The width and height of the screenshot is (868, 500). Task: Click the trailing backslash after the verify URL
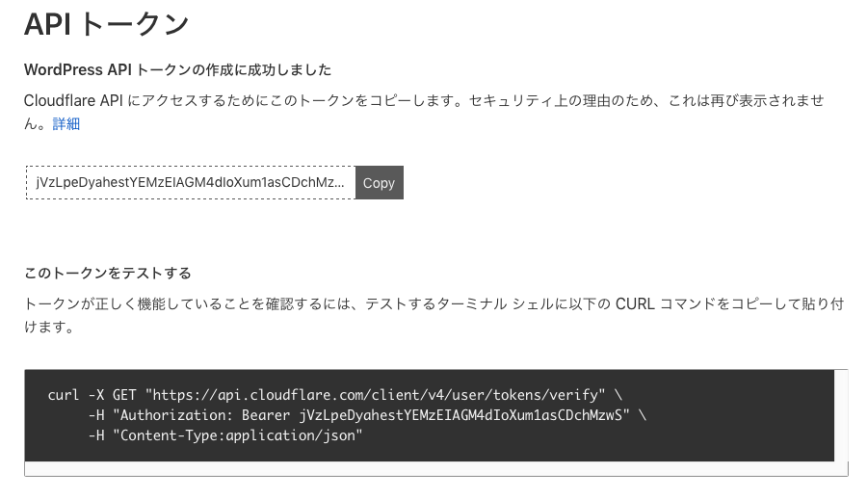point(618,395)
